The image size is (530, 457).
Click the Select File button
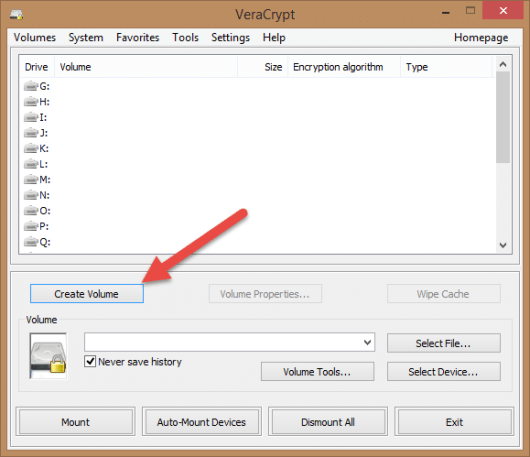pos(443,343)
